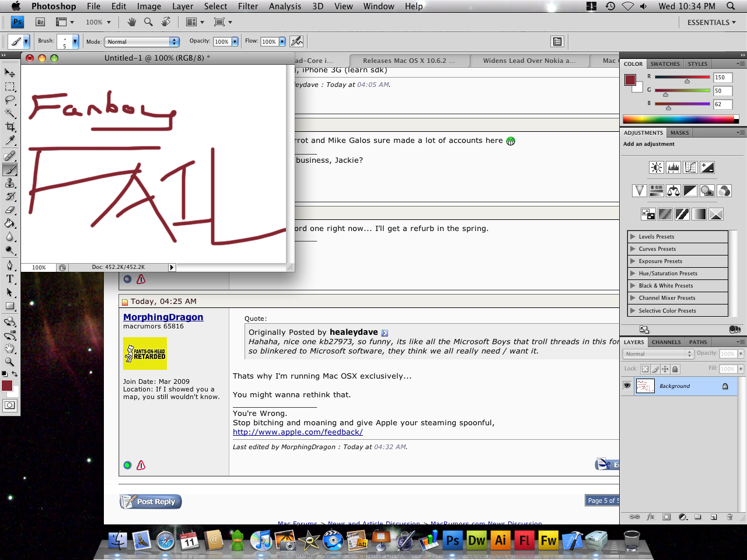Select the Rectangular Marquee tool
747x560 pixels.
click(x=10, y=86)
